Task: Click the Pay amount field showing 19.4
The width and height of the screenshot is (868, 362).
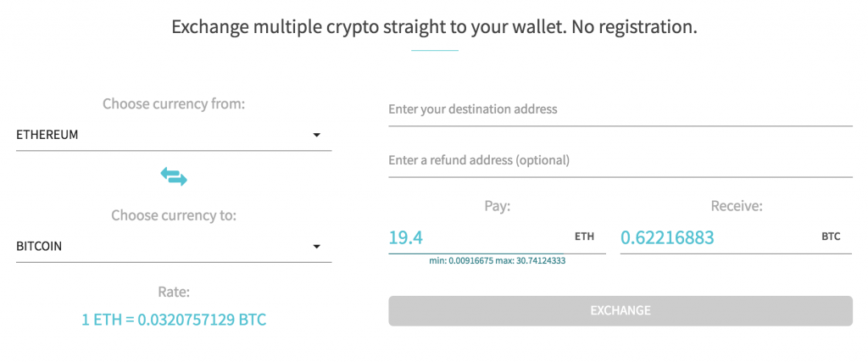Action: 475,238
